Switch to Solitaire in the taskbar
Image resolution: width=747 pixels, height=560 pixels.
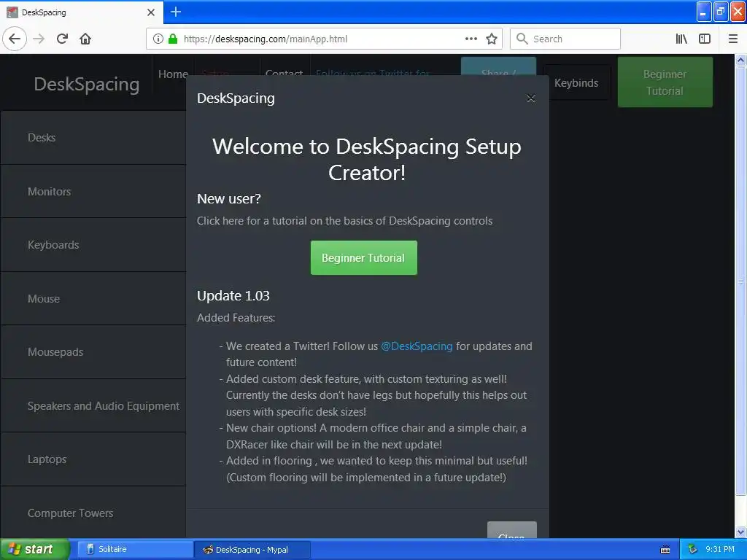(134, 549)
